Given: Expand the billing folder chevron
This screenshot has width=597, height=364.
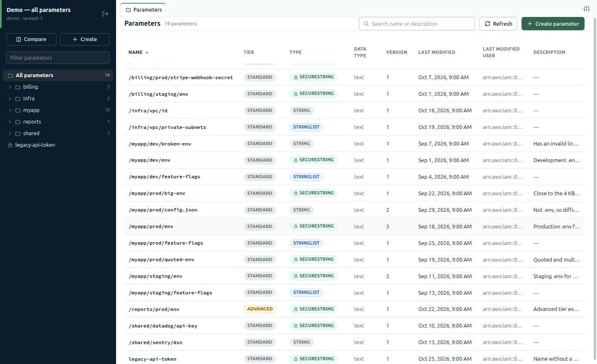Looking at the screenshot, I should 10,87.
